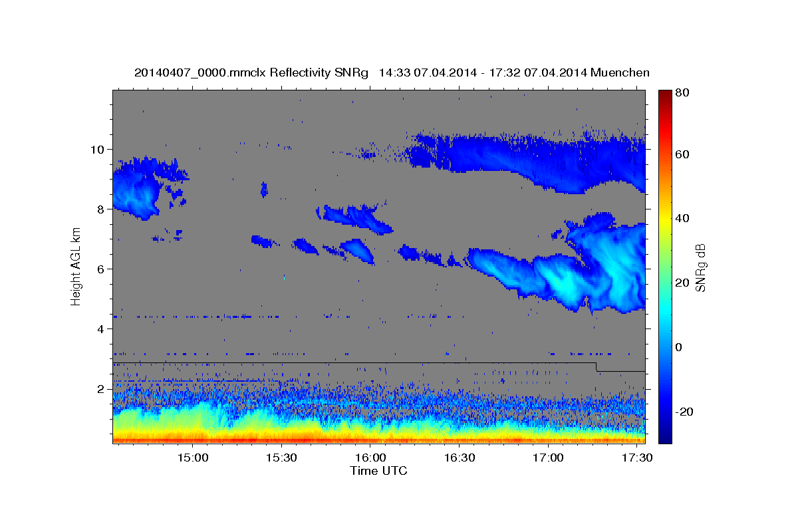Click the yellow band of the colorbar
Viewport: 798px width, 532px height.
tap(665, 219)
